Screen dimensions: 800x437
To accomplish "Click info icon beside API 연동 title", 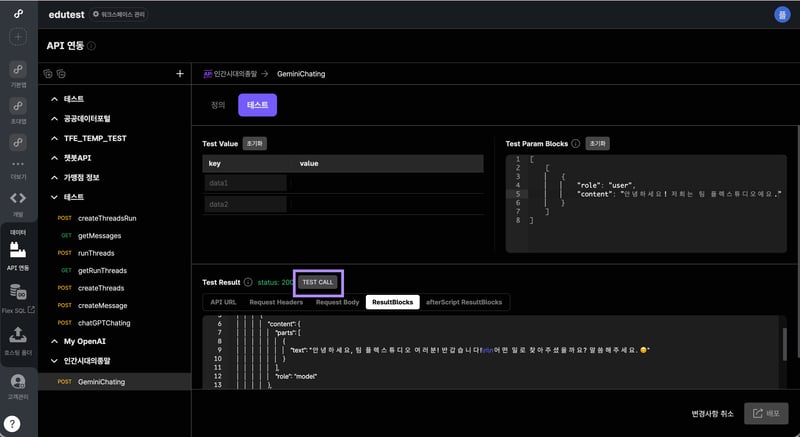I will click(x=91, y=45).
